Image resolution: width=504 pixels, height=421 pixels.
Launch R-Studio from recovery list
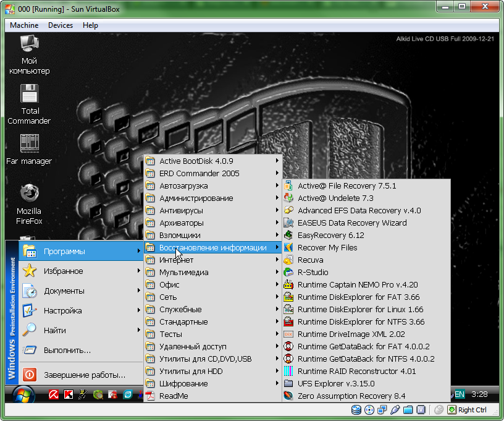(313, 273)
